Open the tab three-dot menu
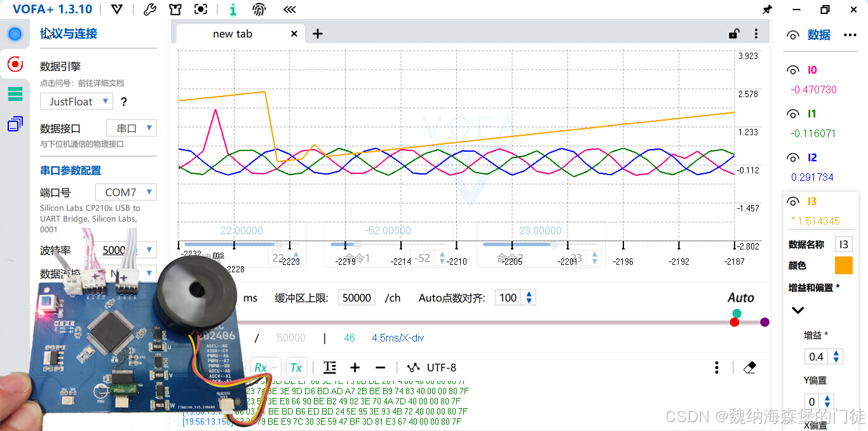This screenshot has height=431, width=868. [756, 34]
